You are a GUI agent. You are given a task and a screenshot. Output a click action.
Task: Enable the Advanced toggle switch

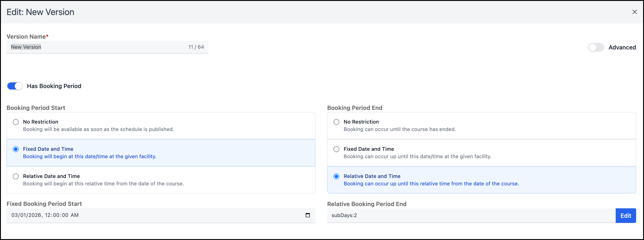click(596, 47)
